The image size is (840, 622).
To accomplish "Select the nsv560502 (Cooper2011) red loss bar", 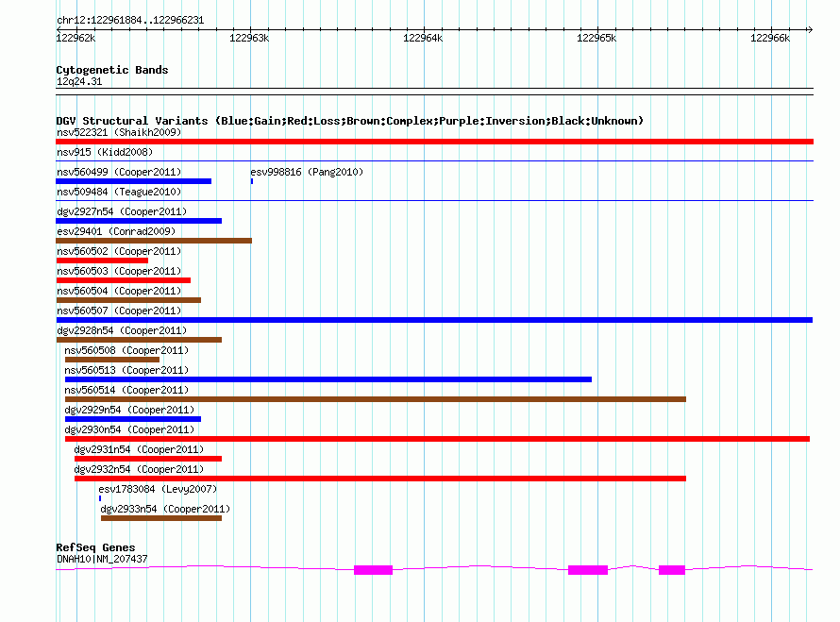I will point(102,261).
